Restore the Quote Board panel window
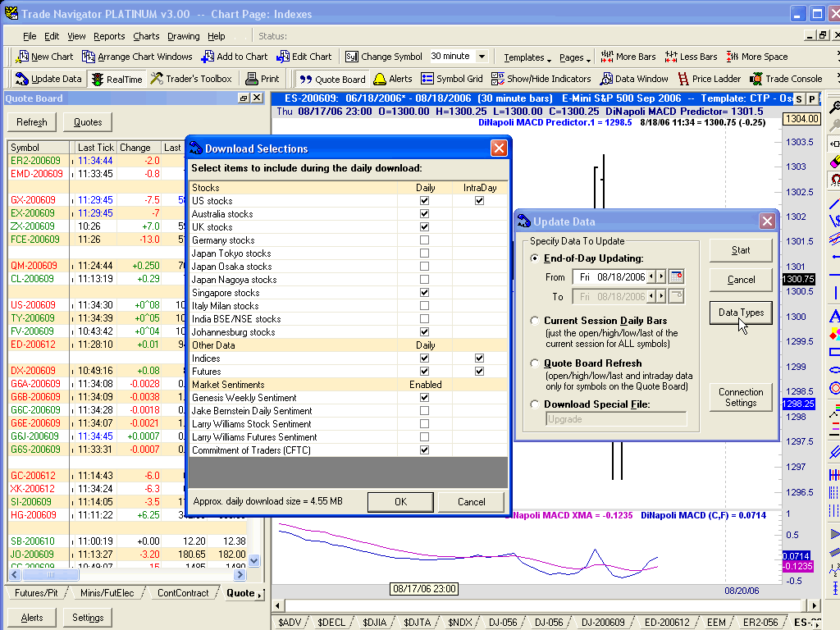840x630 pixels. click(243, 98)
